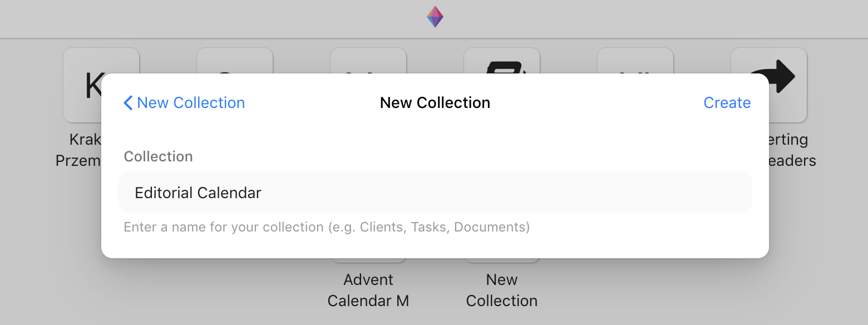
Task: Go back via the New Collection link
Action: coord(184,103)
